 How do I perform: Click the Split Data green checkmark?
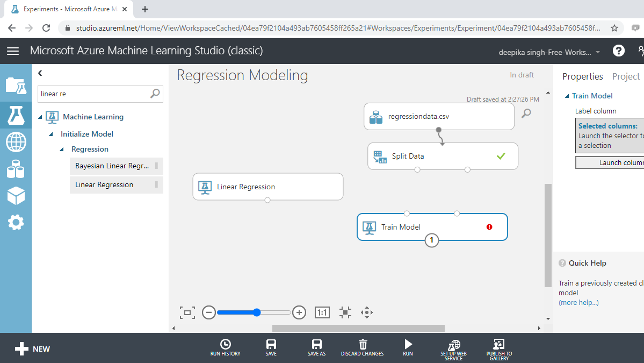click(x=501, y=156)
